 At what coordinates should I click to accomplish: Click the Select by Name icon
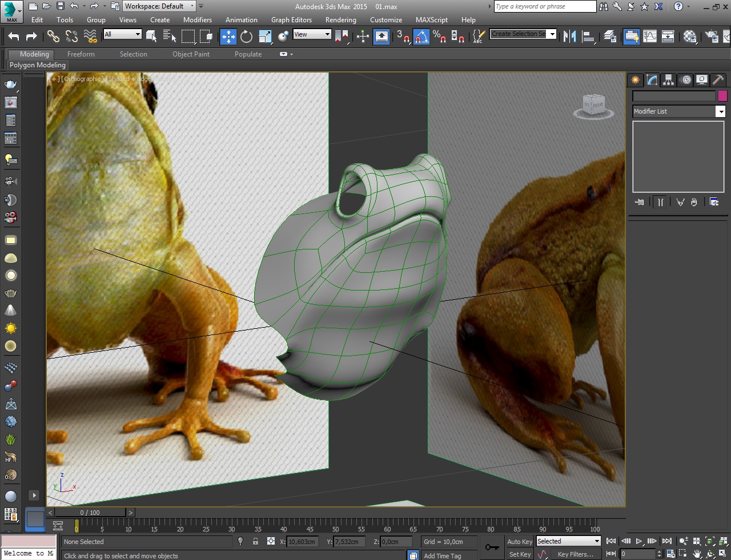pyautogui.click(x=170, y=37)
